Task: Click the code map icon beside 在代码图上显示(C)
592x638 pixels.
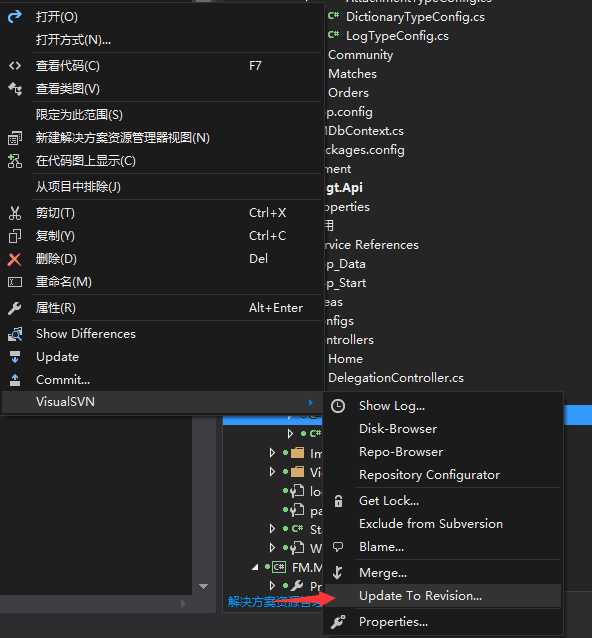Action: point(15,161)
